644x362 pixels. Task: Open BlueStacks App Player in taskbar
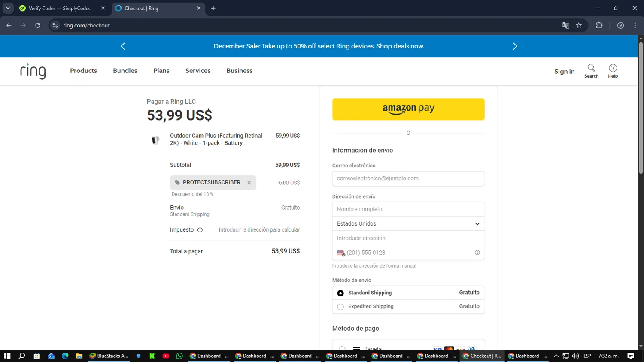tap(109, 356)
